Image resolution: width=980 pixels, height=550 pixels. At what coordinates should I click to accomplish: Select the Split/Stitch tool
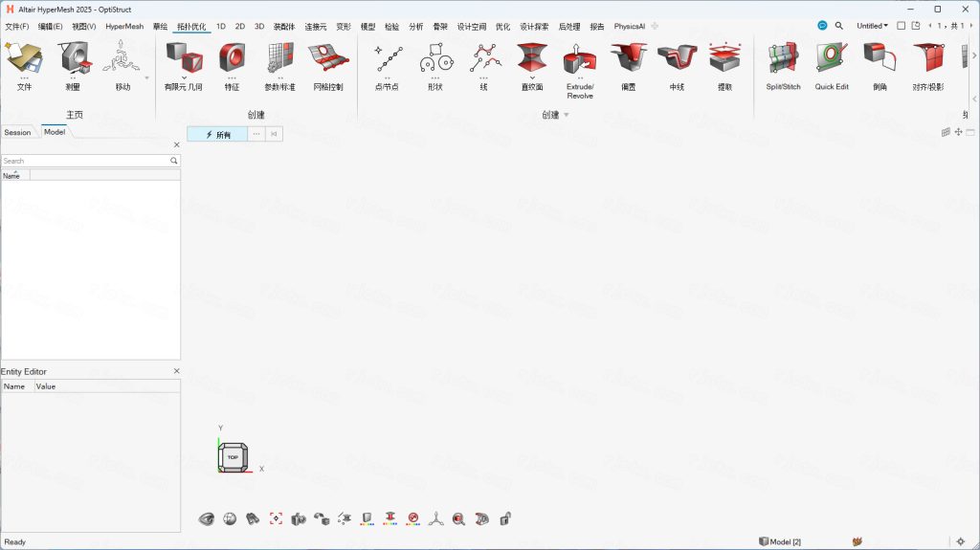783,59
